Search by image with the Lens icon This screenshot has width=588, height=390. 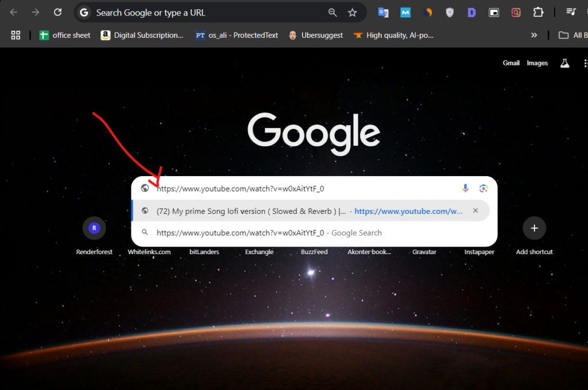pyautogui.click(x=483, y=188)
